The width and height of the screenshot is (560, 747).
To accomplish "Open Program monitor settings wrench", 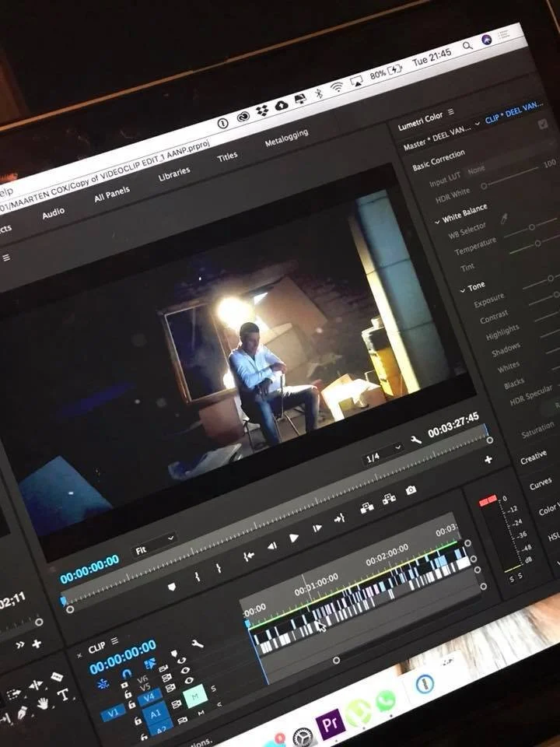I will (x=415, y=440).
